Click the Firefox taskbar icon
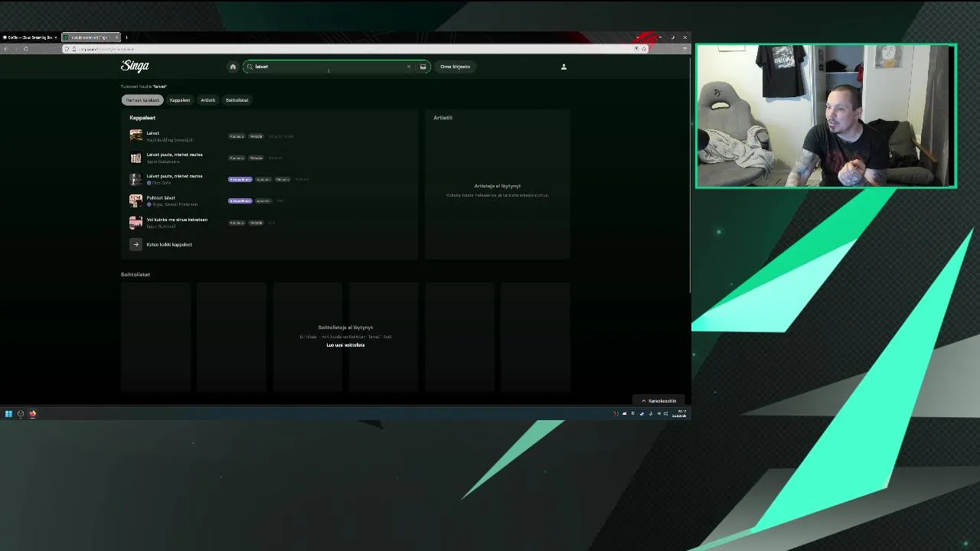This screenshot has height=551, width=980. (33, 414)
